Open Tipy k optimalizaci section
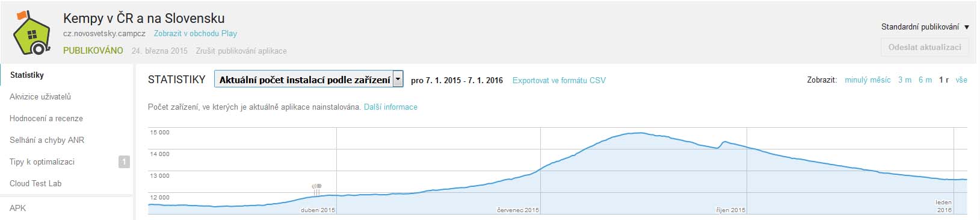The width and height of the screenshot is (980, 220). [42, 162]
